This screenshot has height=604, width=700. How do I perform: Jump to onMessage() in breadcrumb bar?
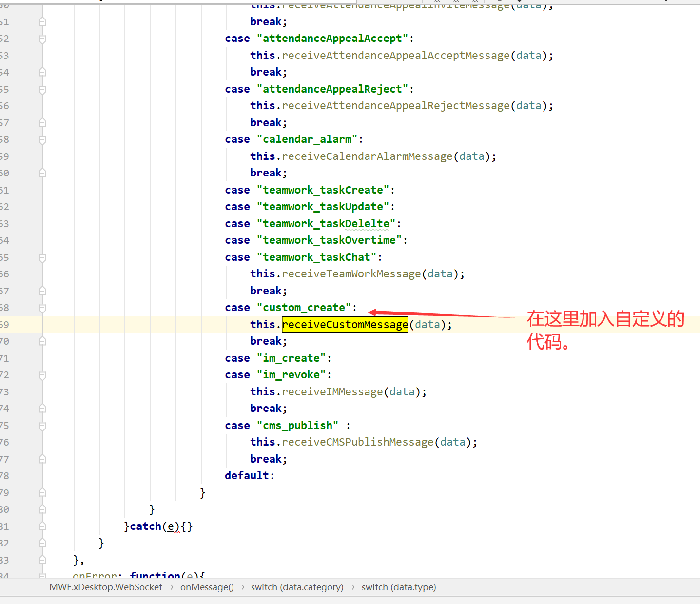coord(207,587)
